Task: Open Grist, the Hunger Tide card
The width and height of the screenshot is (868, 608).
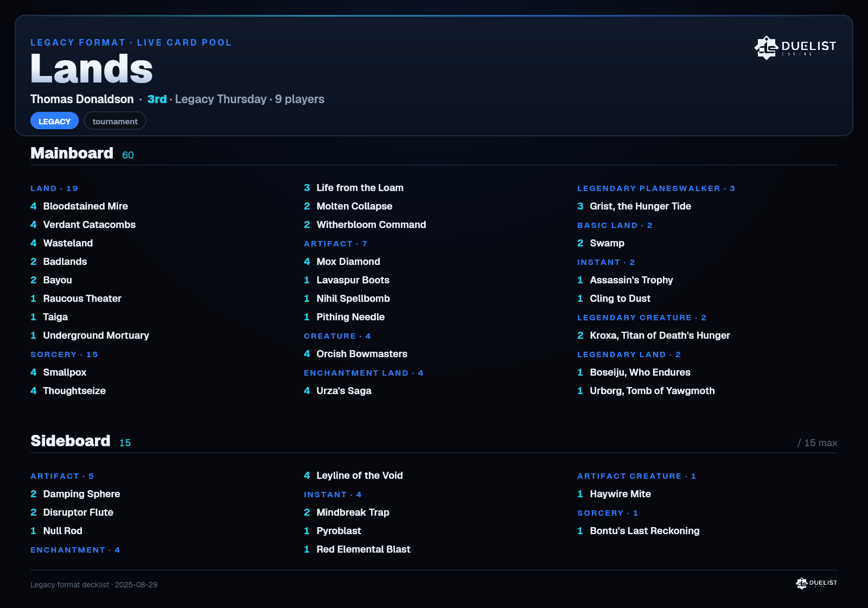Action: click(x=634, y=206)
